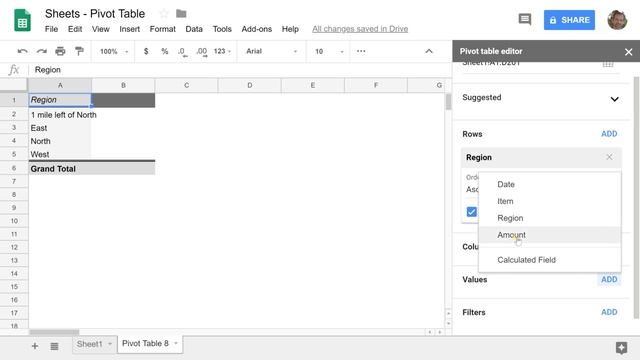Click the pivot editor panel scrollbar

coord(636,198)
